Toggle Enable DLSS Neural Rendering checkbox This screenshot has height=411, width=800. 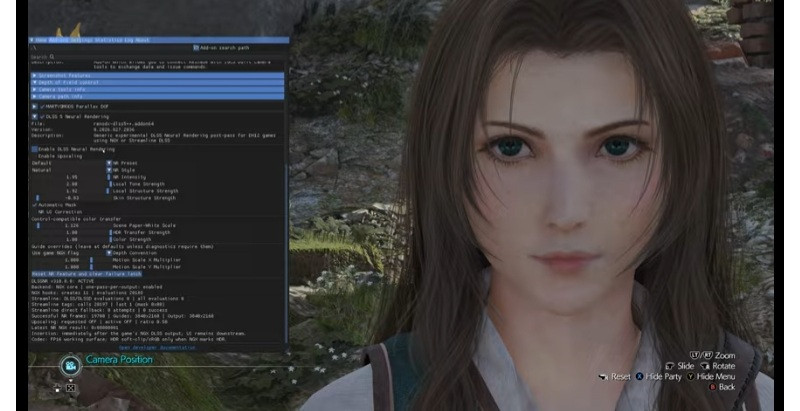[35, 149]
